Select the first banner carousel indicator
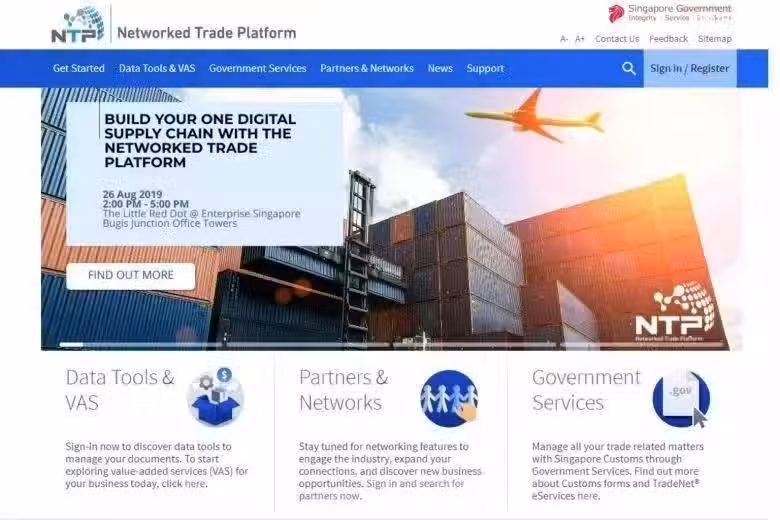This screenshot has height=520, width=780. [71, 344]
